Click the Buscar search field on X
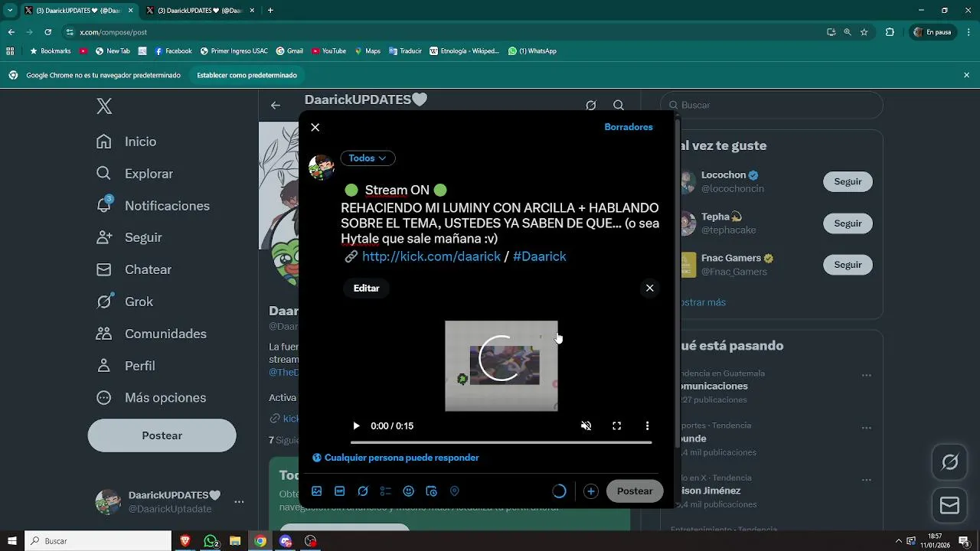Viewport: 980px width, 551px height. [x=772, y=105]
